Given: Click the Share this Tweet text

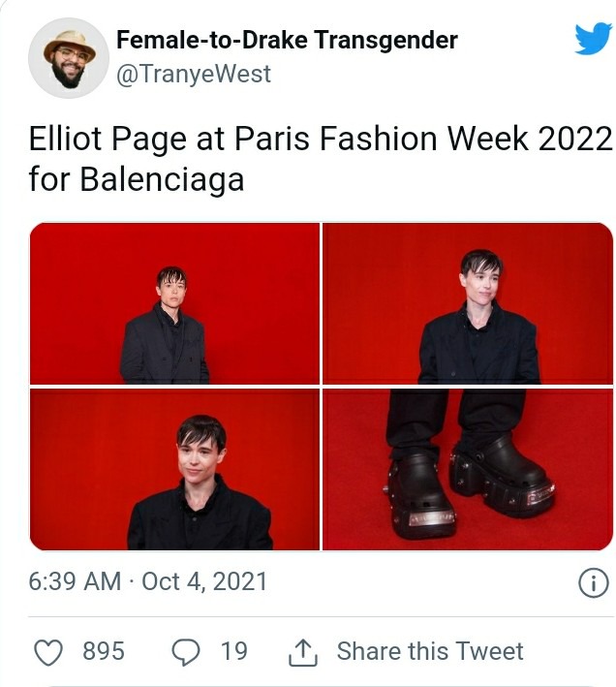Looking at the screenshot, I should point(429,650).
